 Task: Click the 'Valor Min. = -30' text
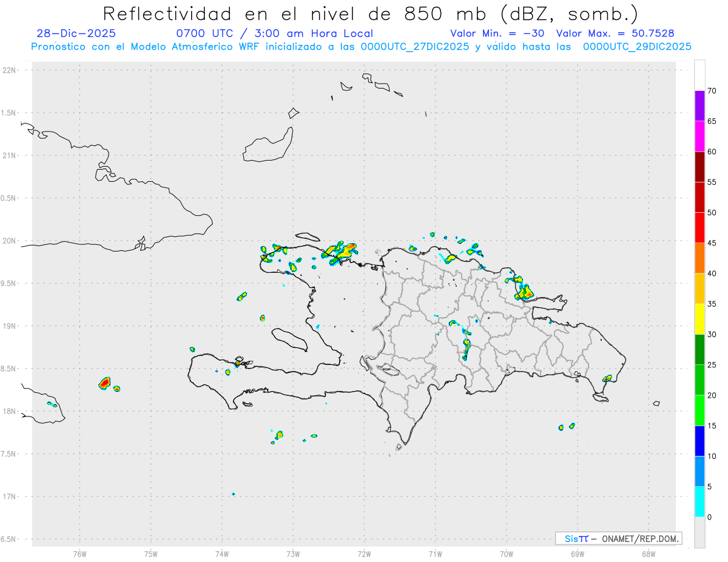[x=497, y=33]
